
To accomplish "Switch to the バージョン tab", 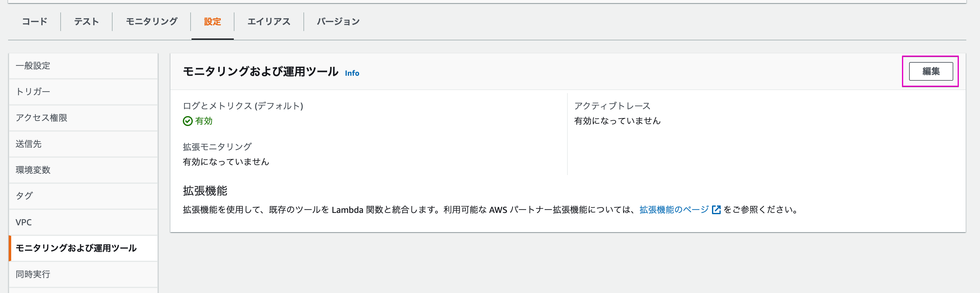I will click(x=337, y=22).
